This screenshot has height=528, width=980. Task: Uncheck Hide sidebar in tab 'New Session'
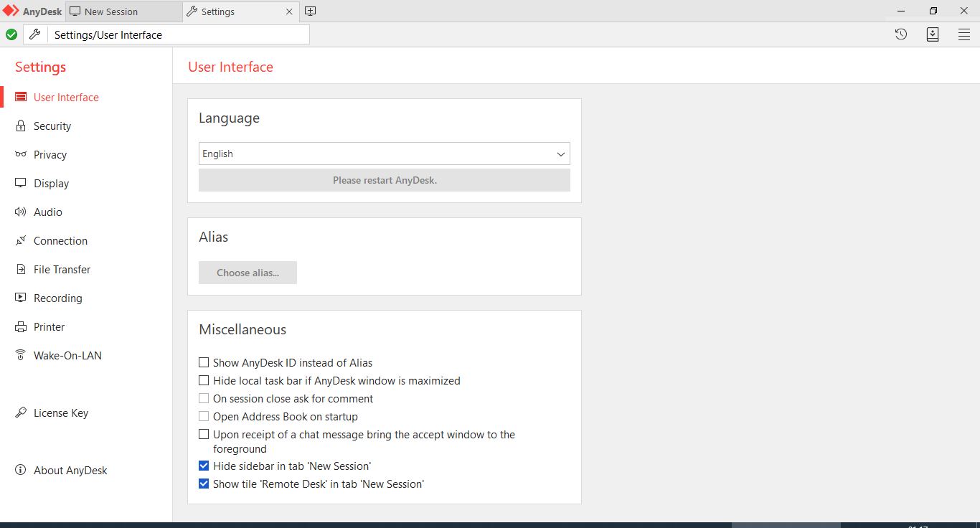[204, 466]
